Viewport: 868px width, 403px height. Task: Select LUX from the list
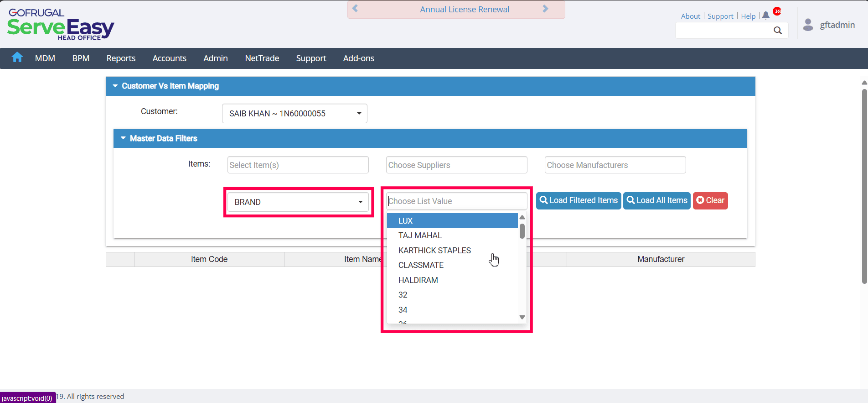[x=452, y=221]
